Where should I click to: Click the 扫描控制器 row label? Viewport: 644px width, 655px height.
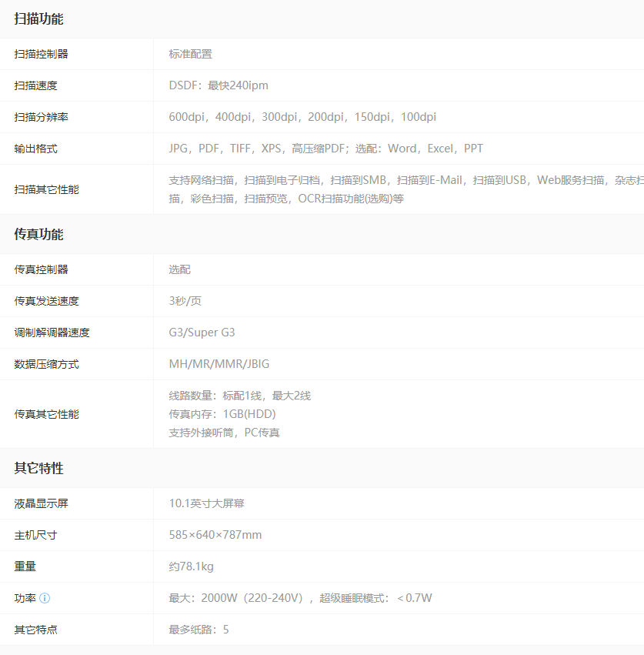tap(42, 54)
